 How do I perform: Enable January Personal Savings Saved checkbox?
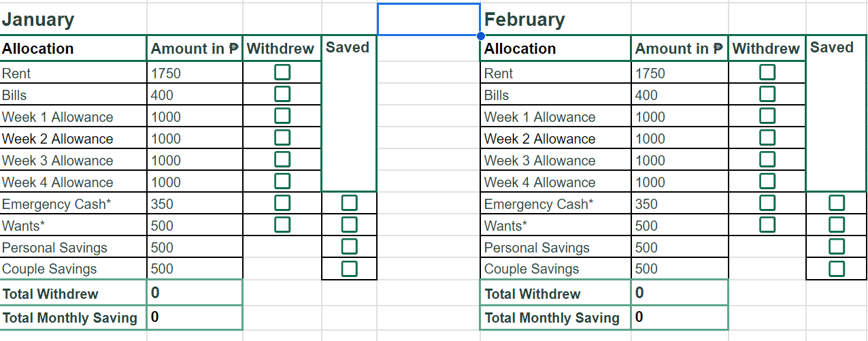(349, 246)
